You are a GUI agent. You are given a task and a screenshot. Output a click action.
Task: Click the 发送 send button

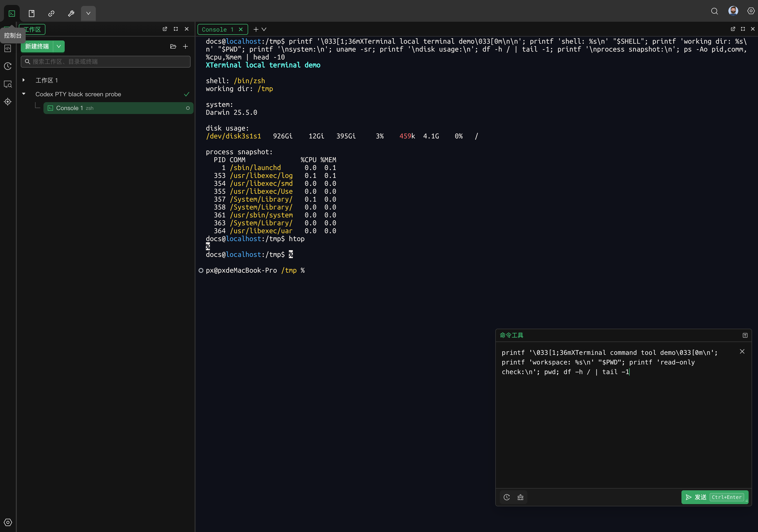pyautogui.click(x=715, y=497)
